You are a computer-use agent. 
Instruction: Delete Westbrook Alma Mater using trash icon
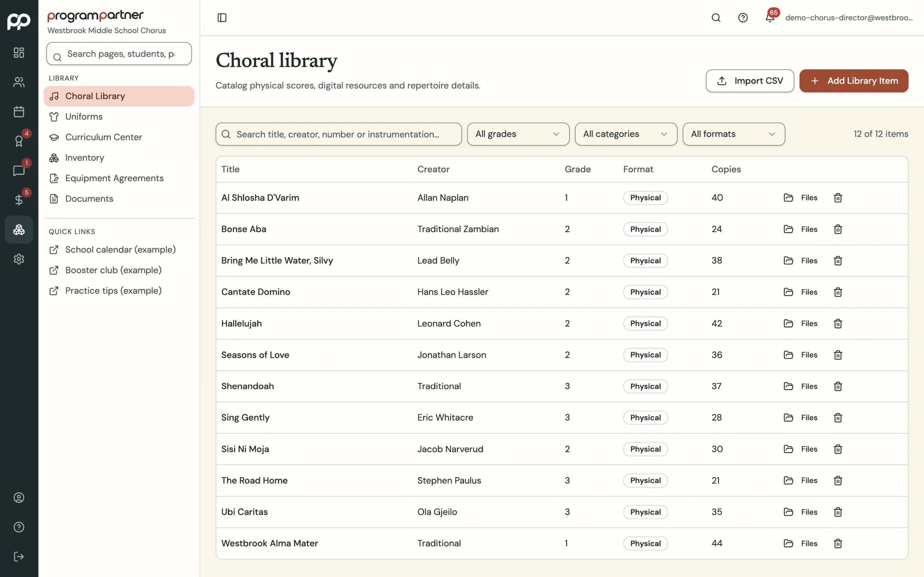pyautogui.click(x=838, y=544)
